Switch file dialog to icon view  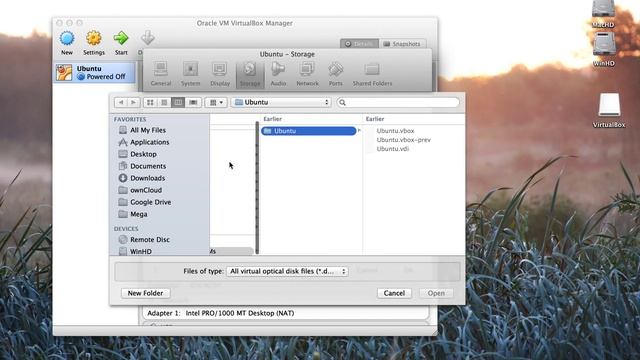150,102
